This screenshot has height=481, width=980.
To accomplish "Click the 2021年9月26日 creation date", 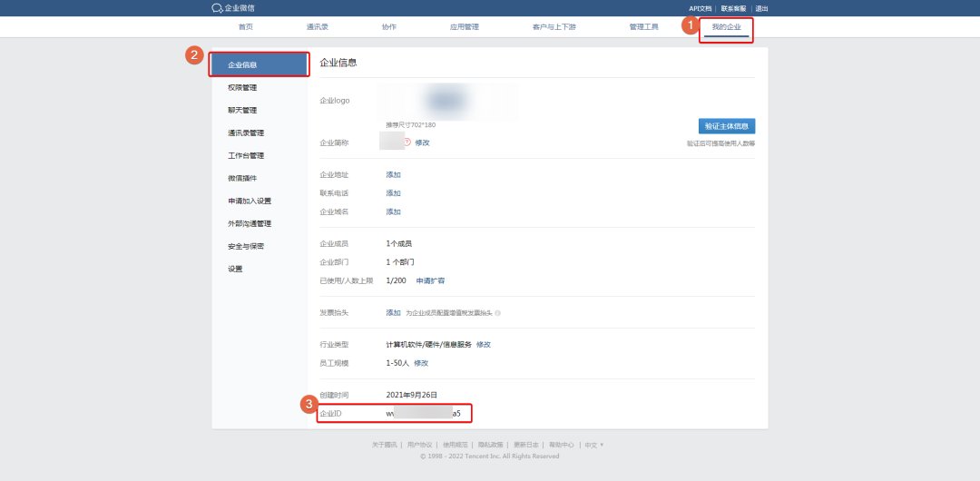I will point(412,396).
